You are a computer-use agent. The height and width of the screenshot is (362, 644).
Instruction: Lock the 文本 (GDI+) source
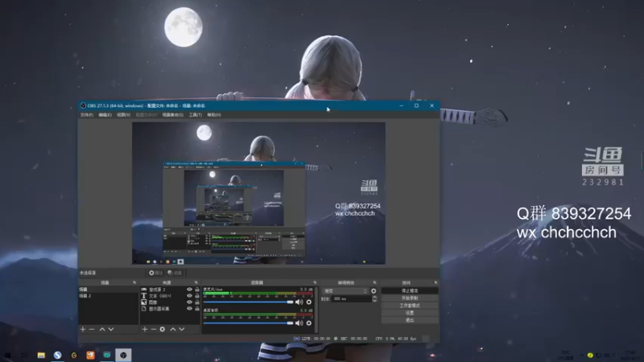coord(197,295)
